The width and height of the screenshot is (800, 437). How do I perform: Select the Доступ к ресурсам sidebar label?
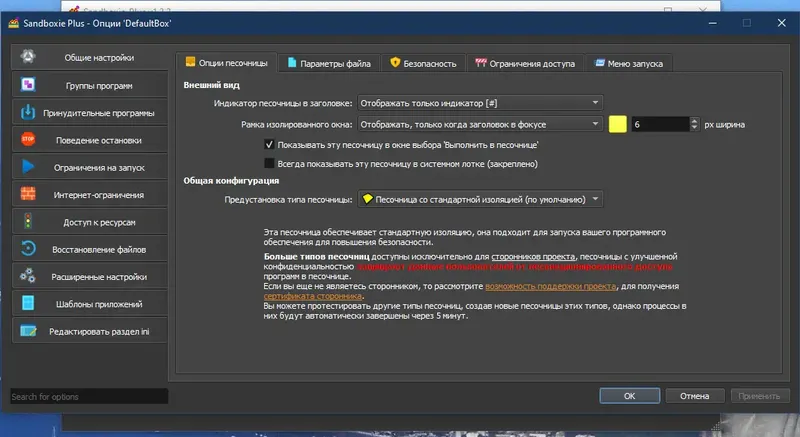click(x=99, y=222)
